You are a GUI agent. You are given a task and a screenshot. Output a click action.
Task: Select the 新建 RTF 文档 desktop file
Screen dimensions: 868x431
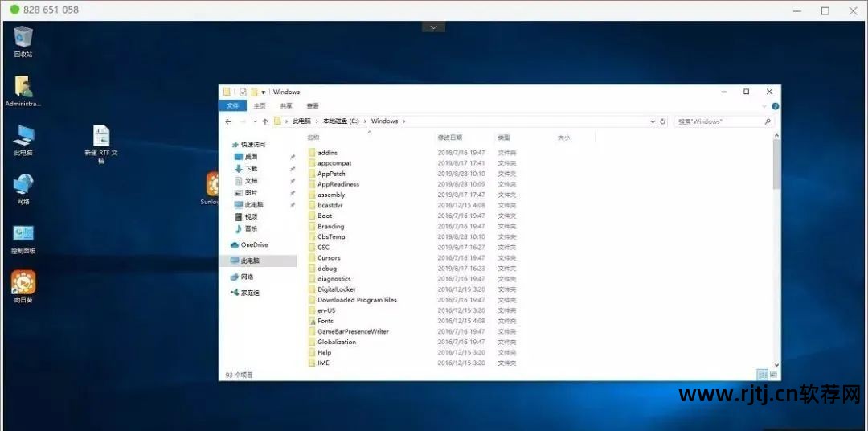click(x=101, y=145)
